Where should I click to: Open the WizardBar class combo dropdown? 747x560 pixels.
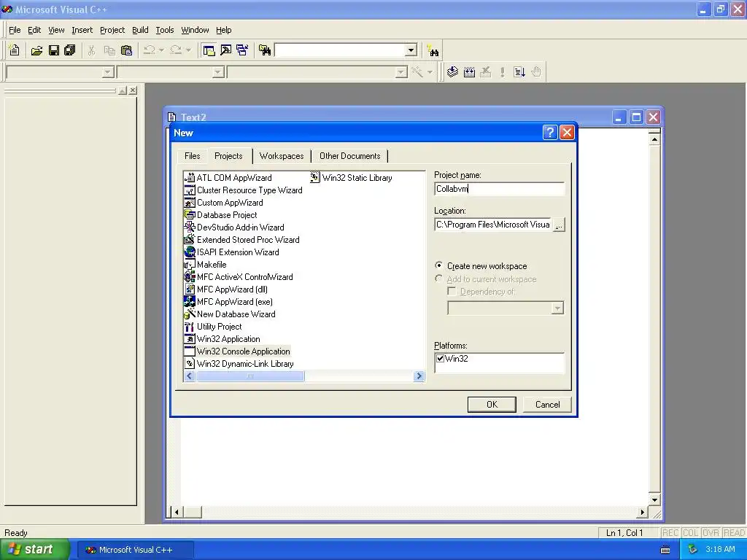(x=108, y=72)
